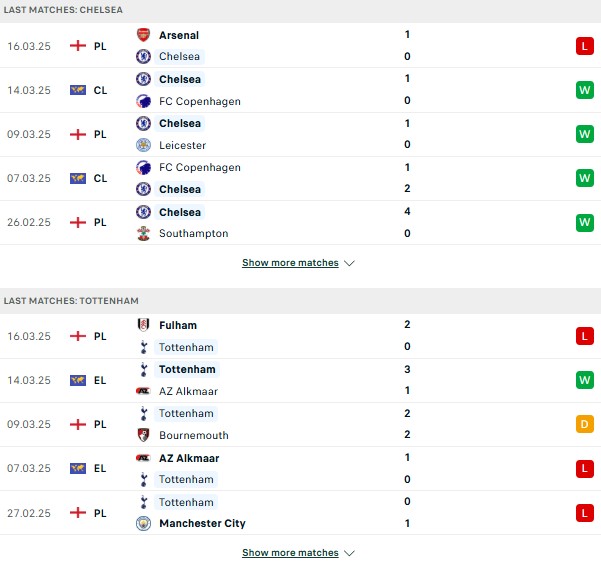The image size is (601, 569).
Task: Open the 09.03.25 Chelsea vs Leicester match row
Action: [300, 134]
